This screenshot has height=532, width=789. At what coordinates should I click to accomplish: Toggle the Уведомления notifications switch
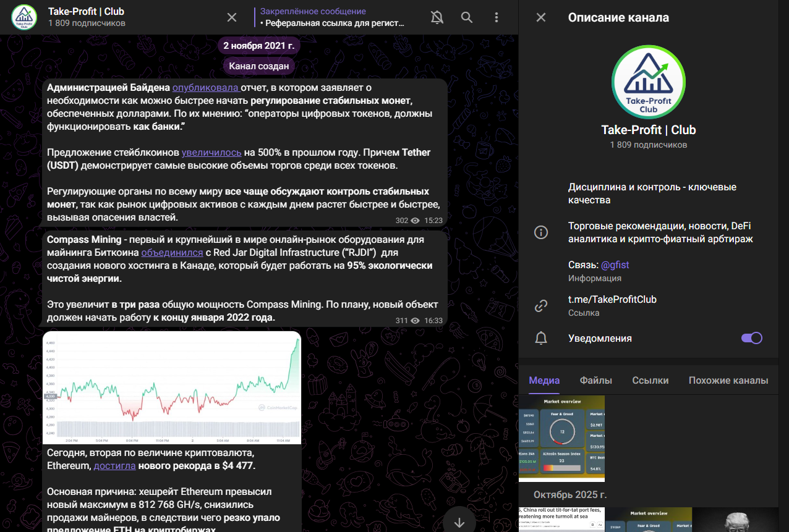tap(751, 338)
